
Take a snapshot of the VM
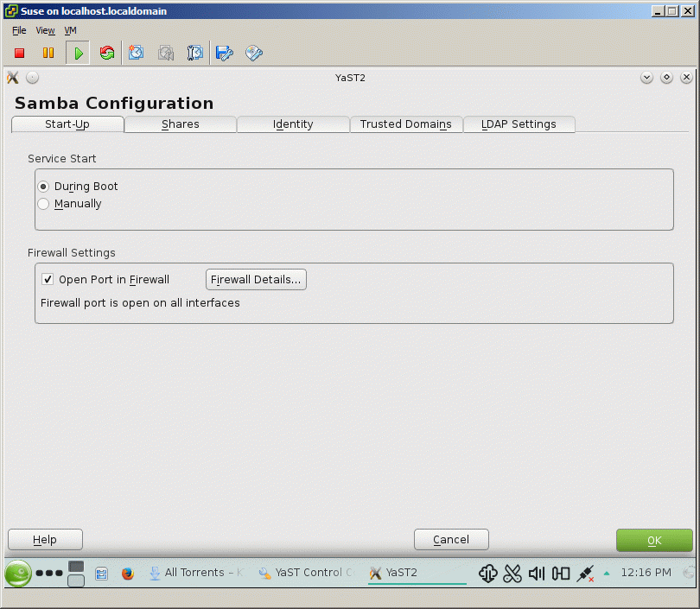(x=137, y=53)
